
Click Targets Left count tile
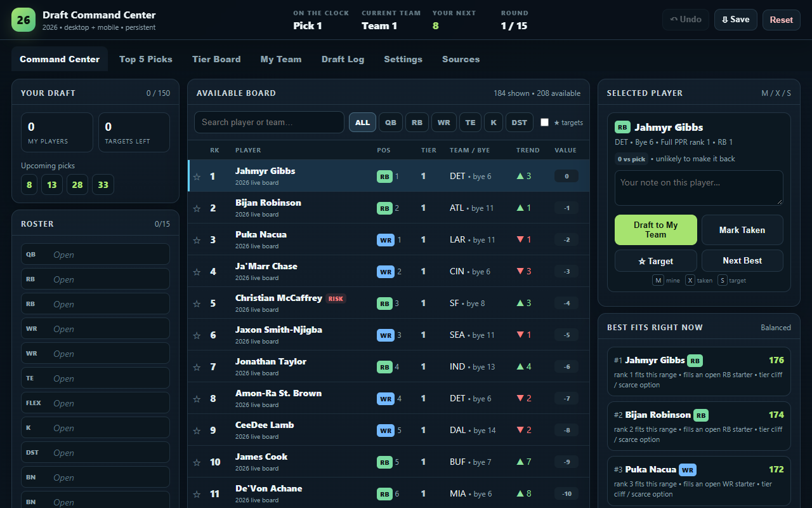coord(134,133)
